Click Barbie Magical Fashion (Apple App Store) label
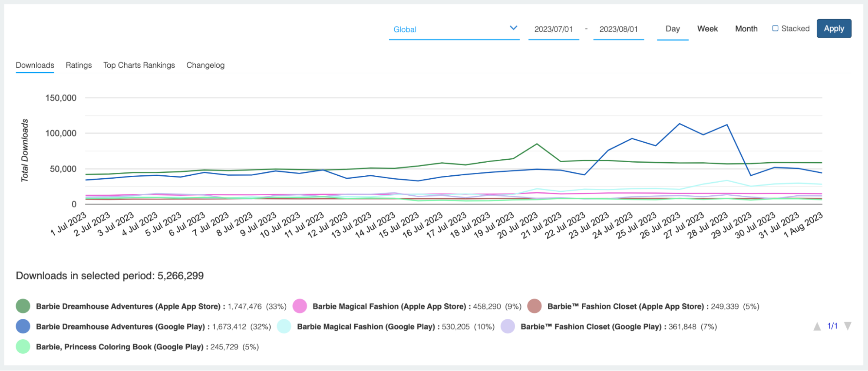The image size is (868, 371). pos(389,306)
